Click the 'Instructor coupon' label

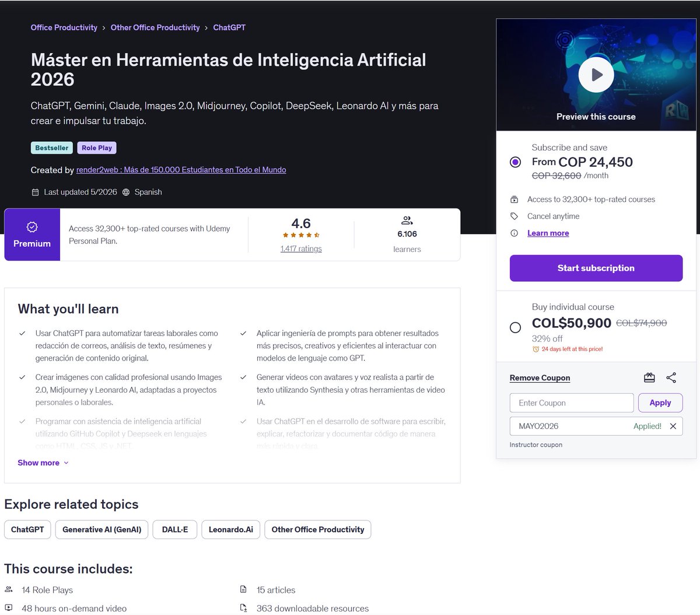coord(536,445)
